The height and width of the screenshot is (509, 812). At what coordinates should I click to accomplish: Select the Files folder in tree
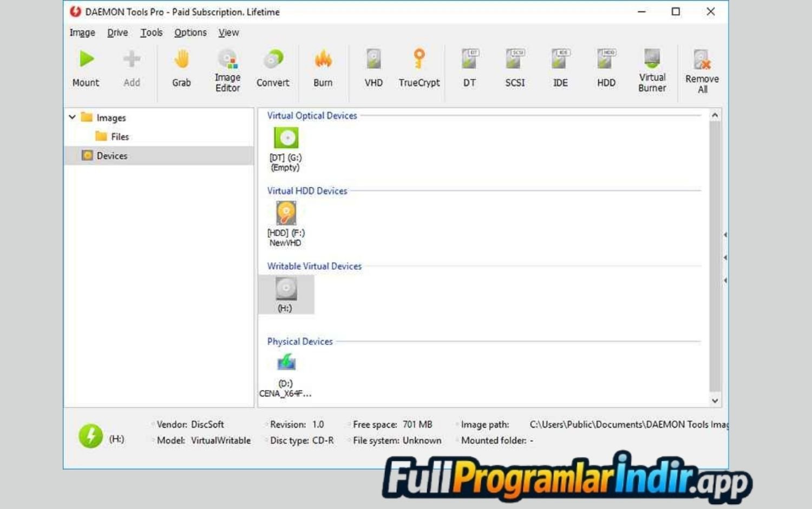120,136
